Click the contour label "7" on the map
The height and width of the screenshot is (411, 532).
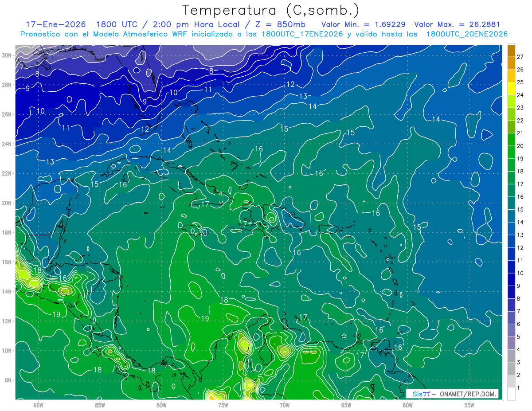click(x=21, y=68)
